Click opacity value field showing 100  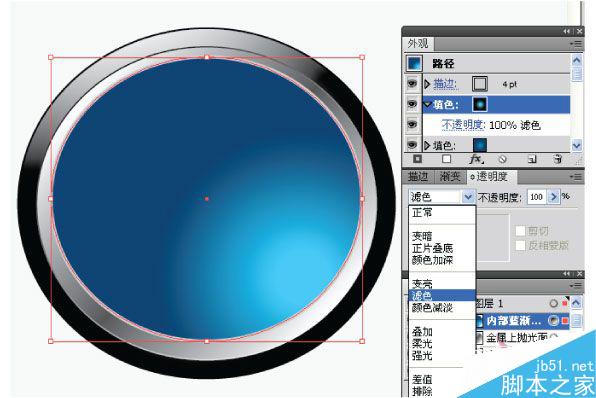click(536, 197)
